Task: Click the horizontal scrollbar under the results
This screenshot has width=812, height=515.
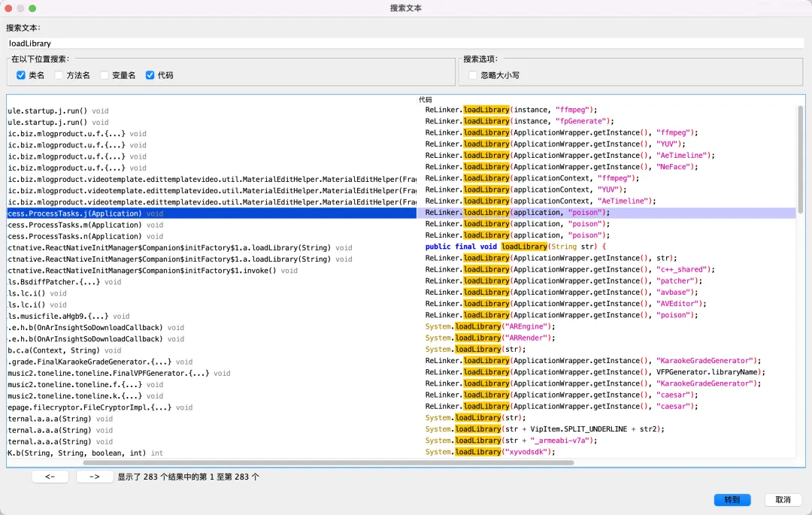Action: pos(329,462)
